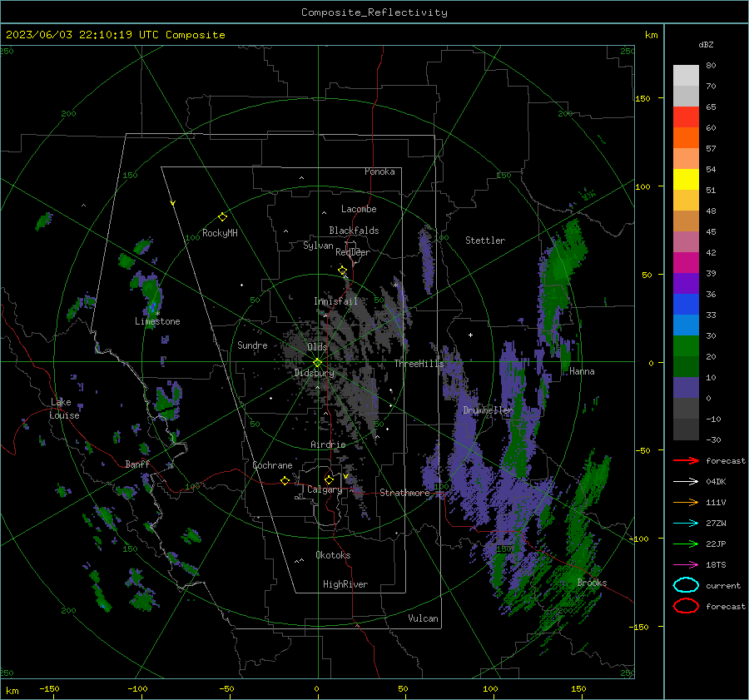
Task: Click the -30 dBZ scale value
Action: pos(713,439)
